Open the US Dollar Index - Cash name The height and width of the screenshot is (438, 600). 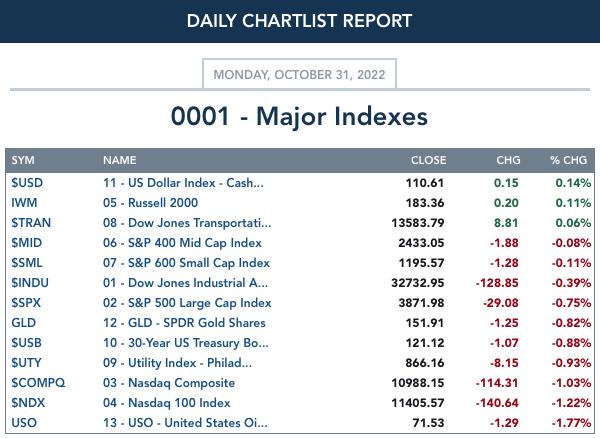coord(183,183)
